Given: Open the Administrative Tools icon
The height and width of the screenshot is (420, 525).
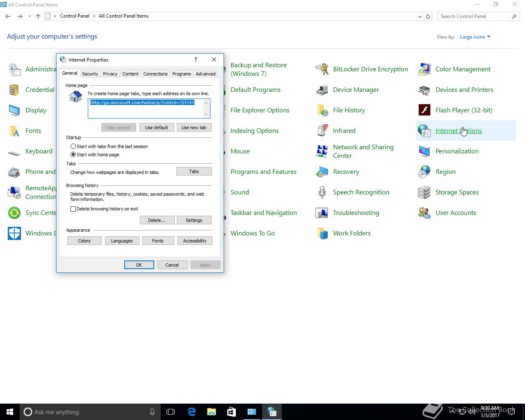Looking at the screenshot, I should point(14,69).
